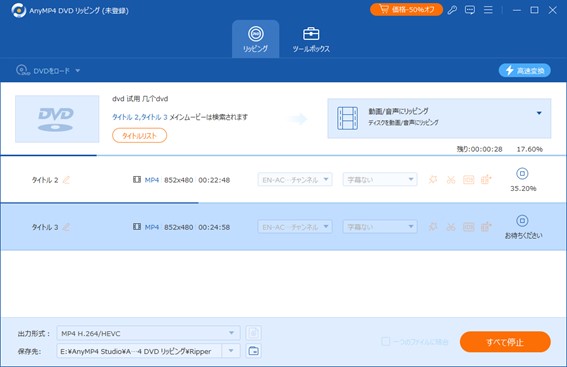
Task: Click the enhance icon for タイトル 2
Action: coord(486,179)
